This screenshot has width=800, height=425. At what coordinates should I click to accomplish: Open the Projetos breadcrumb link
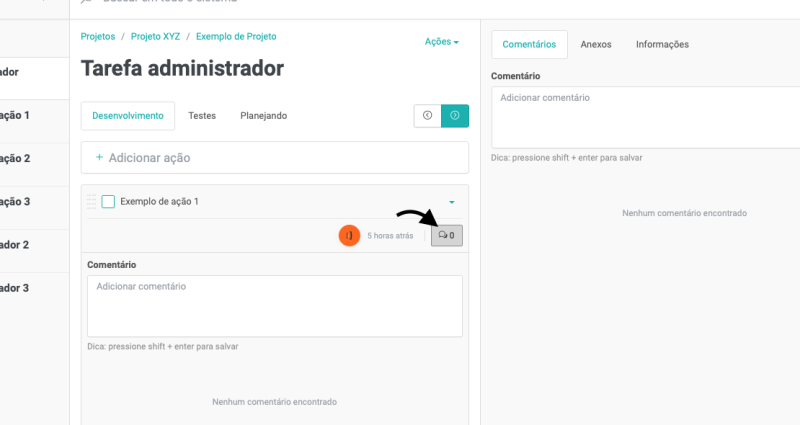tap(98, 37)
